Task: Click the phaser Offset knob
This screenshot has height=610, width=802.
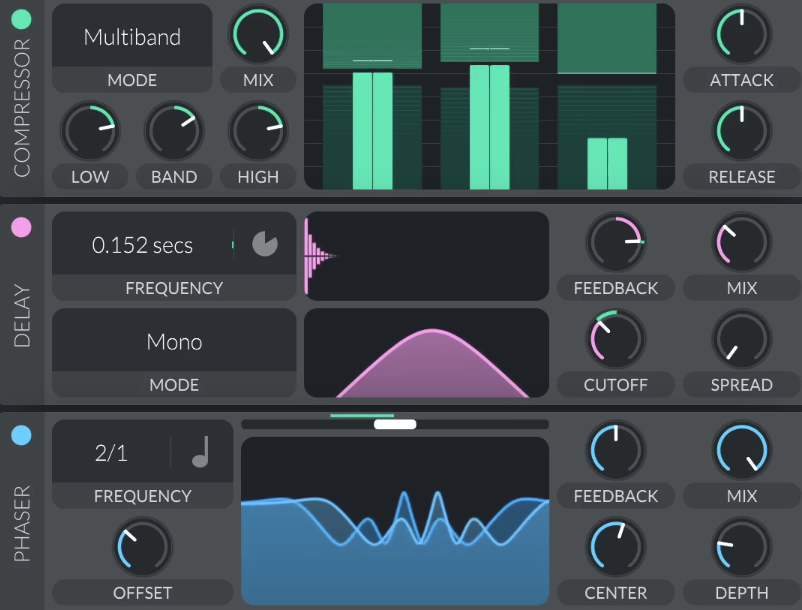Action: [143, 548]
